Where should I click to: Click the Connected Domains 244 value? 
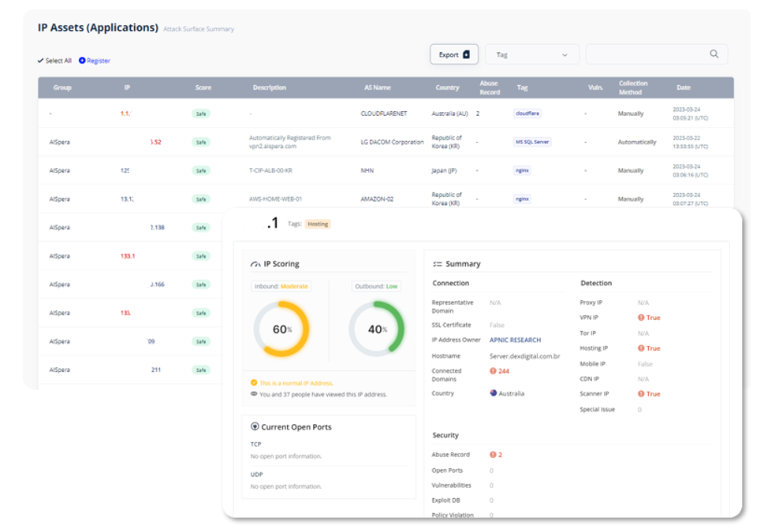tap(504, 371)
